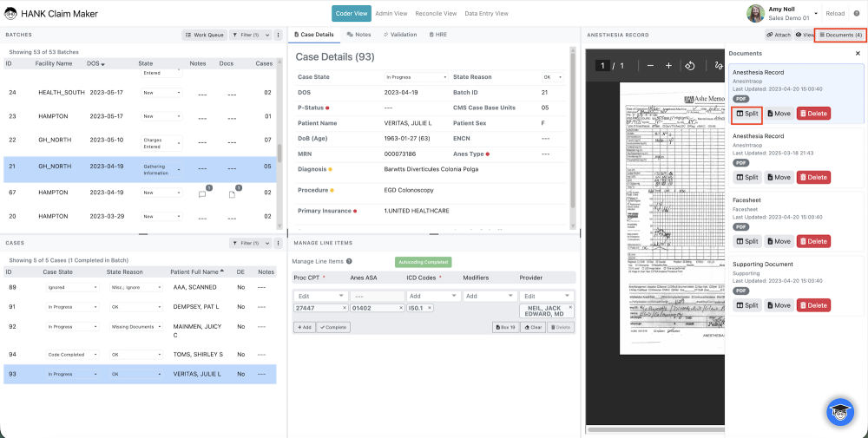Open the Batches panel kebab menu
This screenshot has width=868, height=438.
pyautogui.click(x=279, y=35)
